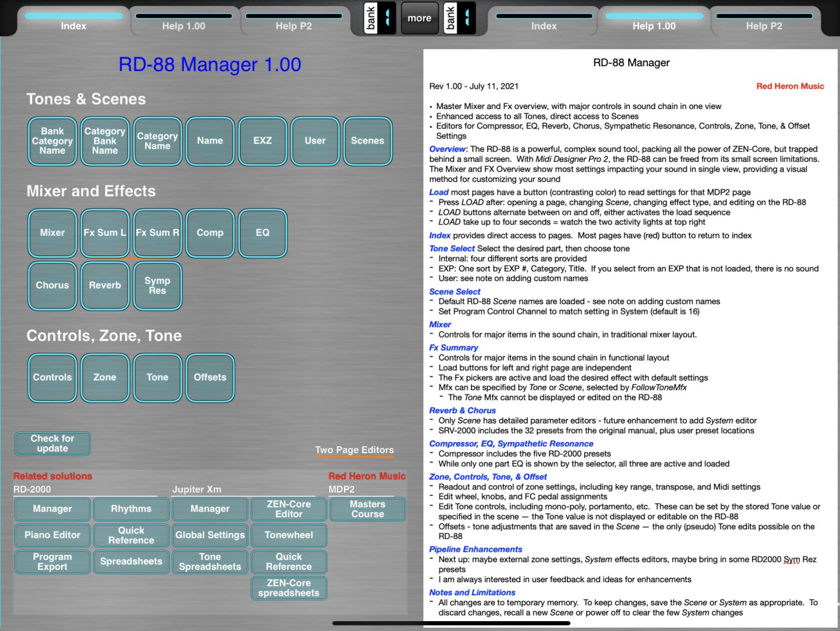Viewport: 840px width, 631px height.
Task: Select Help 1.00 tab in right panel
Action: tap(654, 22)
